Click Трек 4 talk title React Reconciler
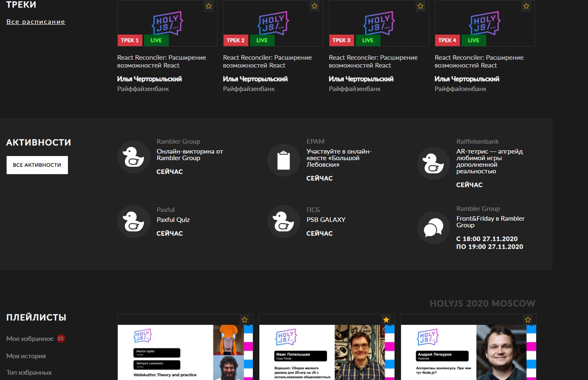Image resolution: width=588 pixels, height=380 pixels. point(479,61)
